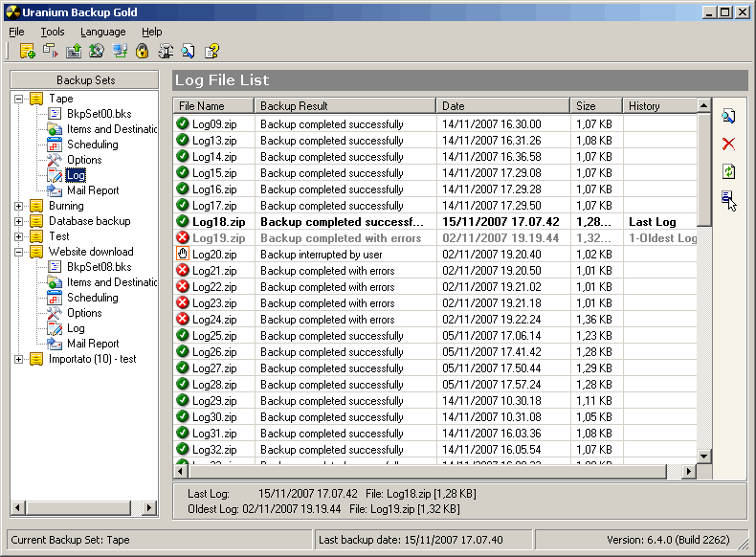Click Backup interrupted by user result text
Viewport: 756px width, 557px height.
(322, 255)
